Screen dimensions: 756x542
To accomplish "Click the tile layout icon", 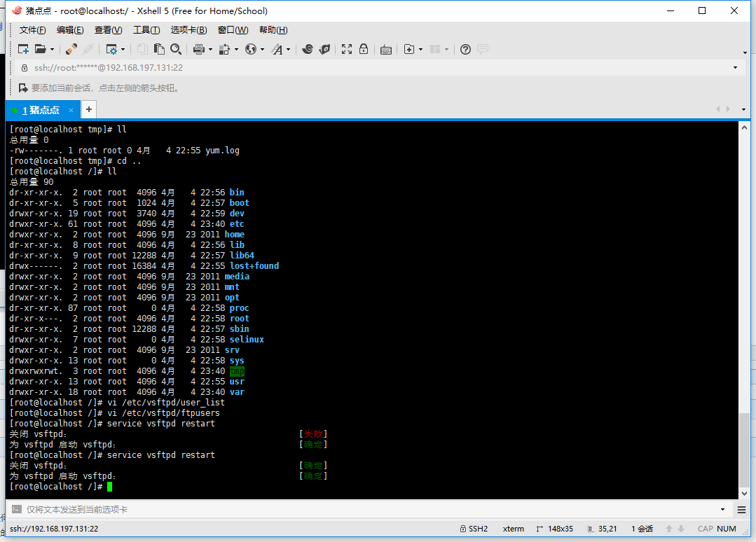I will click(435, 49).
